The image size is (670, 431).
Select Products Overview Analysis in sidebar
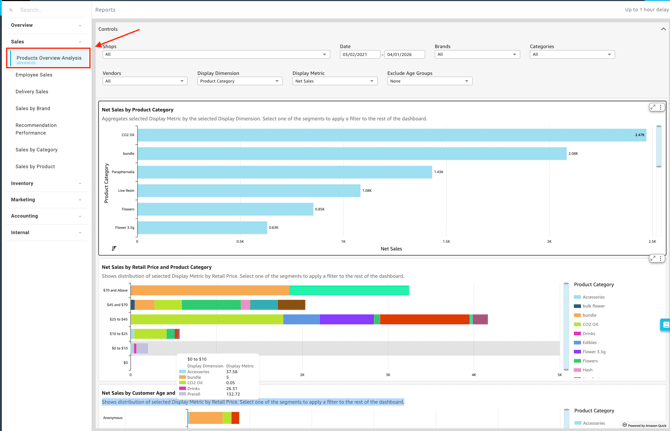coord(49,58)
